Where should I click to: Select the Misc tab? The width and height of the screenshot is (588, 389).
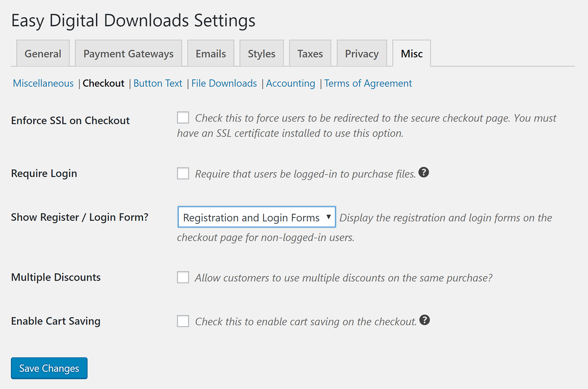click(412, 54)
